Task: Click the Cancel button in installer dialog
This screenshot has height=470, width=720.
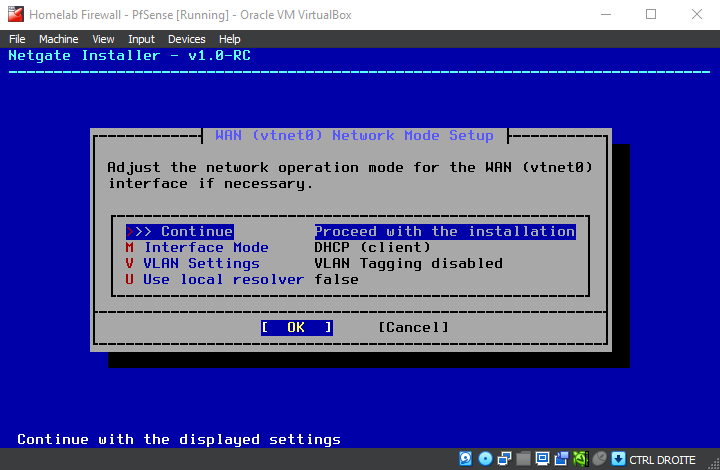Action: [x=413, y=327]
